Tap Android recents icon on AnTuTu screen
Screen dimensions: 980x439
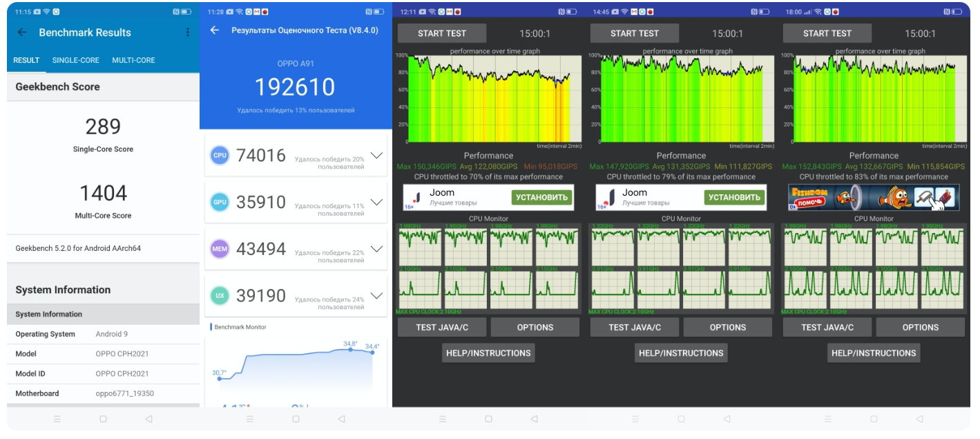[x=250, y=419]
